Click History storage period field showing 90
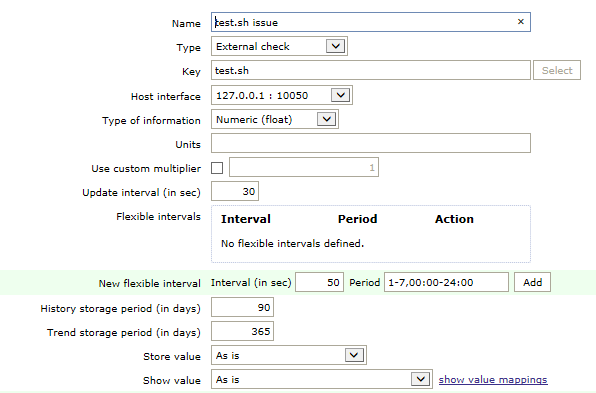This screenshot has height=393, width=596. (x=243, y=307)
